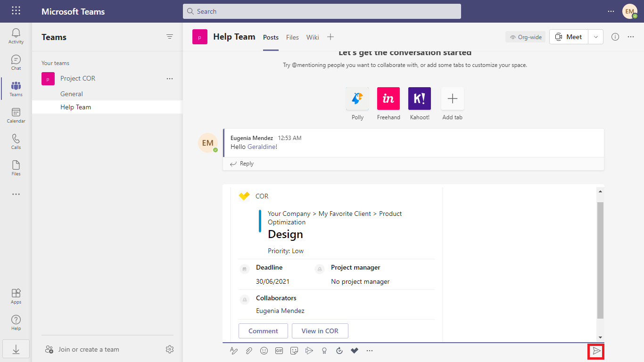644x362 pixels.
Task: Open the emoji picker
Action: coord(264,351)
